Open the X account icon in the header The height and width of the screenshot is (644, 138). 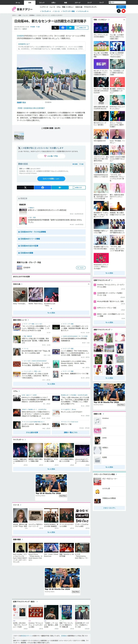[x=119, y=11]
